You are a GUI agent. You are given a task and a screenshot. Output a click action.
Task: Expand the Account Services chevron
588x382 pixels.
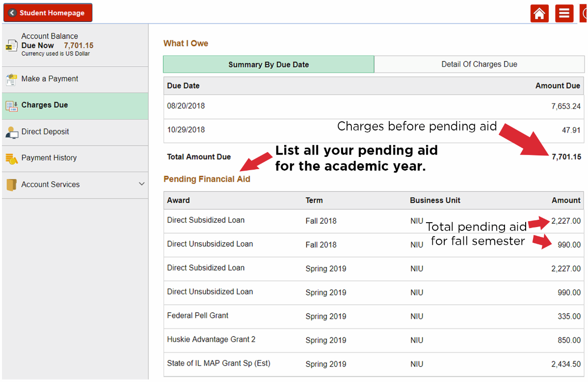coord(141,184)
